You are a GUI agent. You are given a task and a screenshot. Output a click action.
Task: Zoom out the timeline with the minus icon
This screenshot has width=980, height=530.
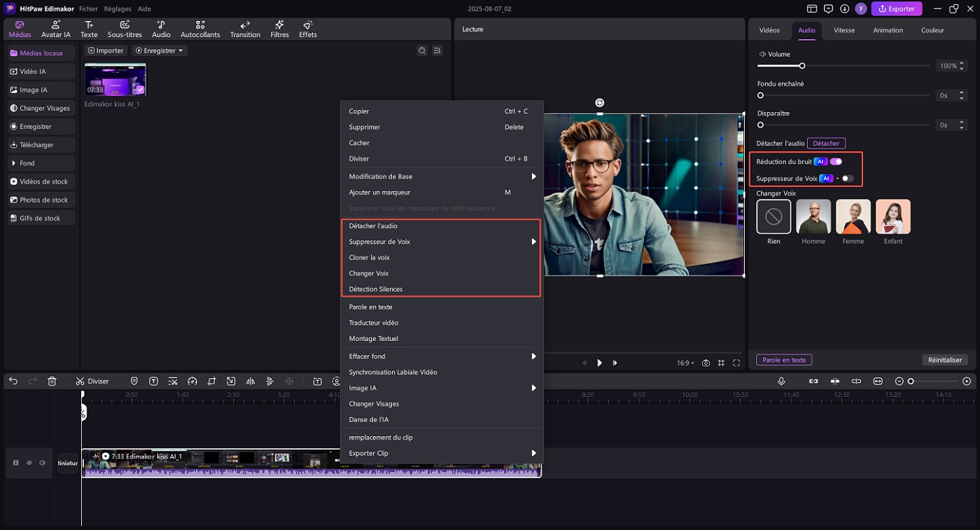tap(899, 382)
